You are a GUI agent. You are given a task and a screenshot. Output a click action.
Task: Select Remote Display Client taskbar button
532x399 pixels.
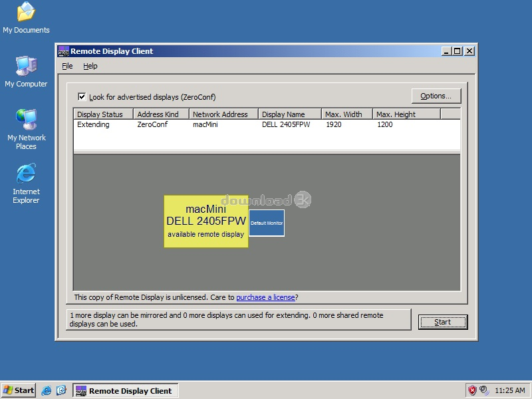pos(125,391)
